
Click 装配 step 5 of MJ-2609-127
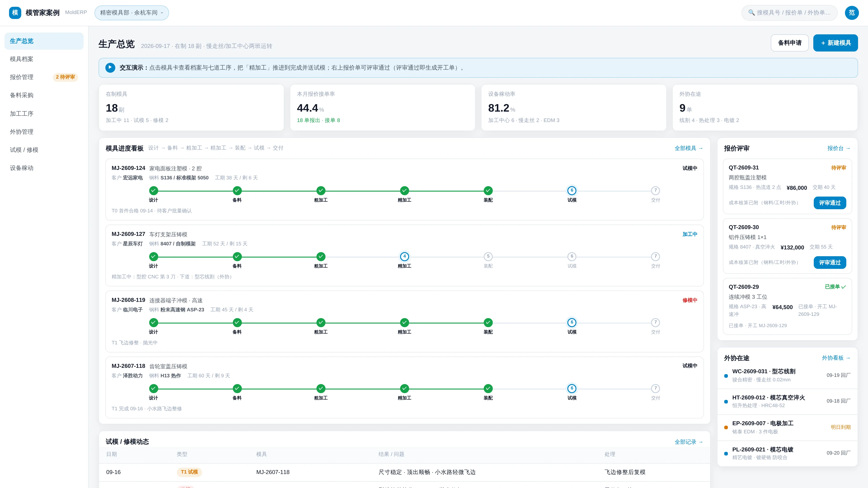point(488,257)
